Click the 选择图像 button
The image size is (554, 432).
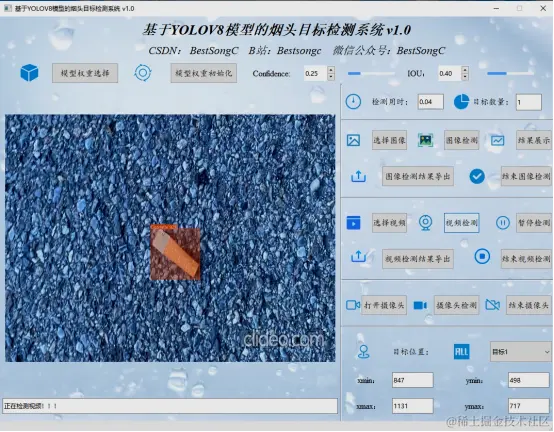click(389, 140)
